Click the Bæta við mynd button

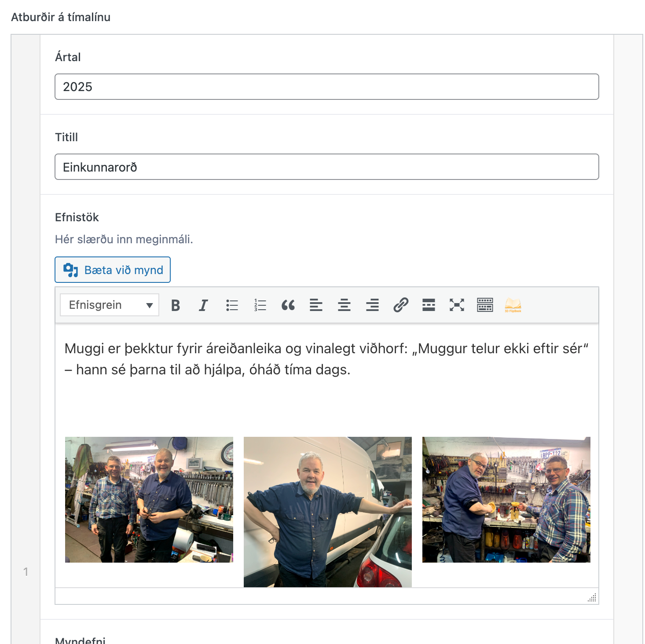[113, 270]
